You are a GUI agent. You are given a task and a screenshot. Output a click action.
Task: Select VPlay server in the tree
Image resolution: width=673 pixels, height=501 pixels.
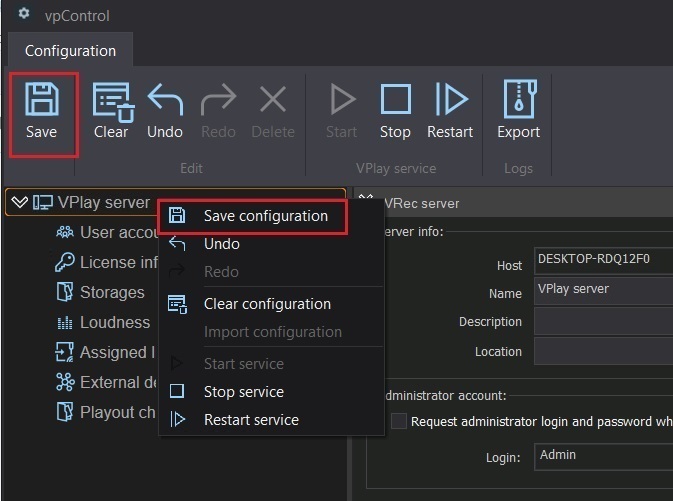point(104,202)
